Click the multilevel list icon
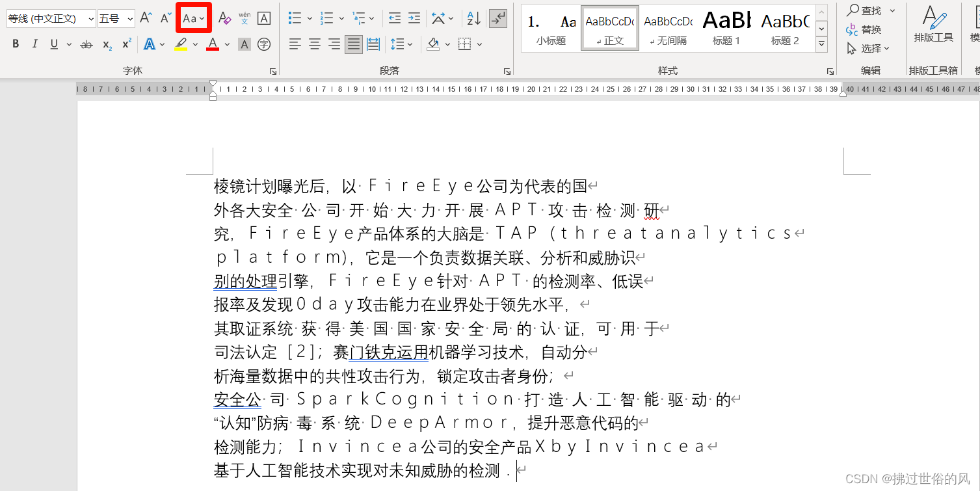 coord(358,18)
